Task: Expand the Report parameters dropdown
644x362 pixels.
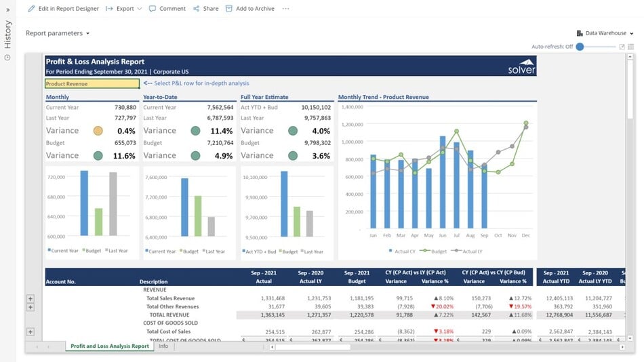Action: point(58,33)
